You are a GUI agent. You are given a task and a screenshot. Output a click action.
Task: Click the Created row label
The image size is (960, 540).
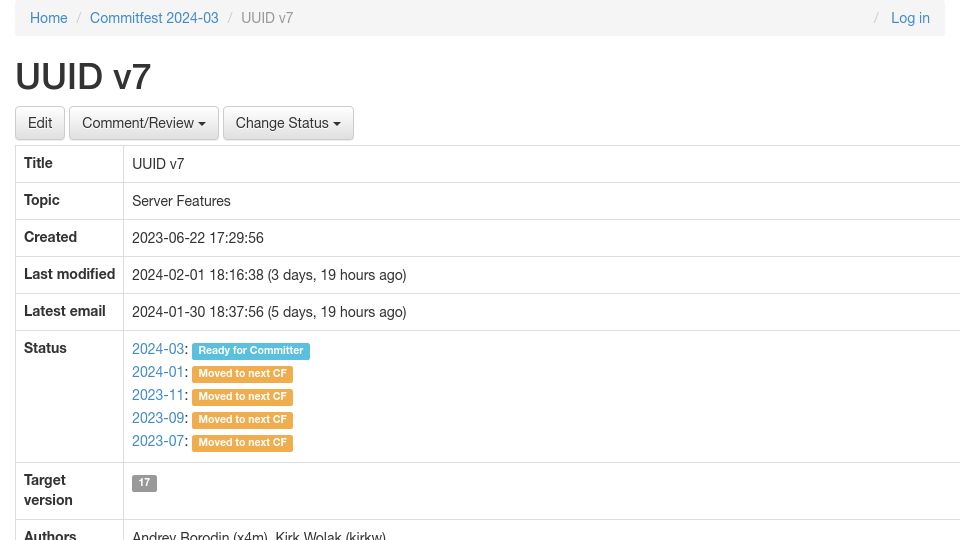tap(50, 237)
